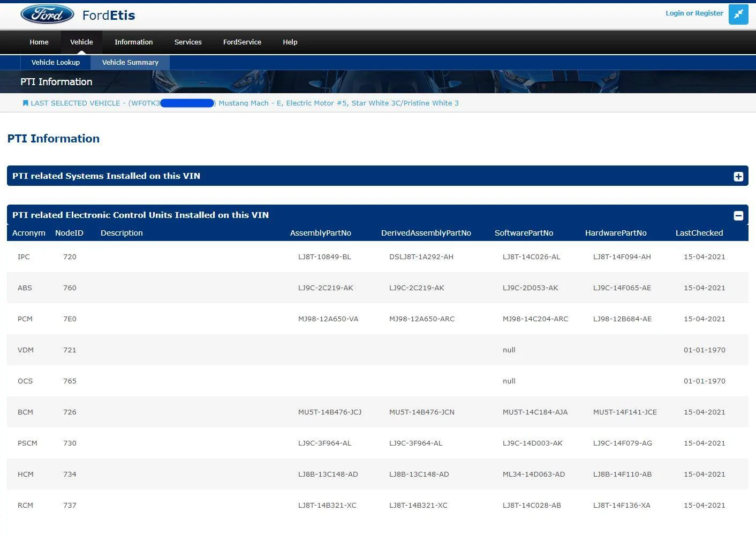Open the Services menu

tap(188, 42)
